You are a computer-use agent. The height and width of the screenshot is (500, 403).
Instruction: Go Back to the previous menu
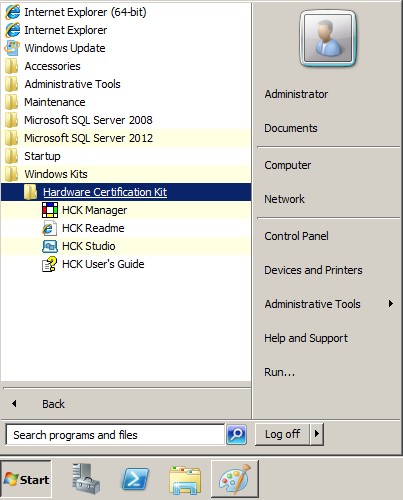pos(53,404)
